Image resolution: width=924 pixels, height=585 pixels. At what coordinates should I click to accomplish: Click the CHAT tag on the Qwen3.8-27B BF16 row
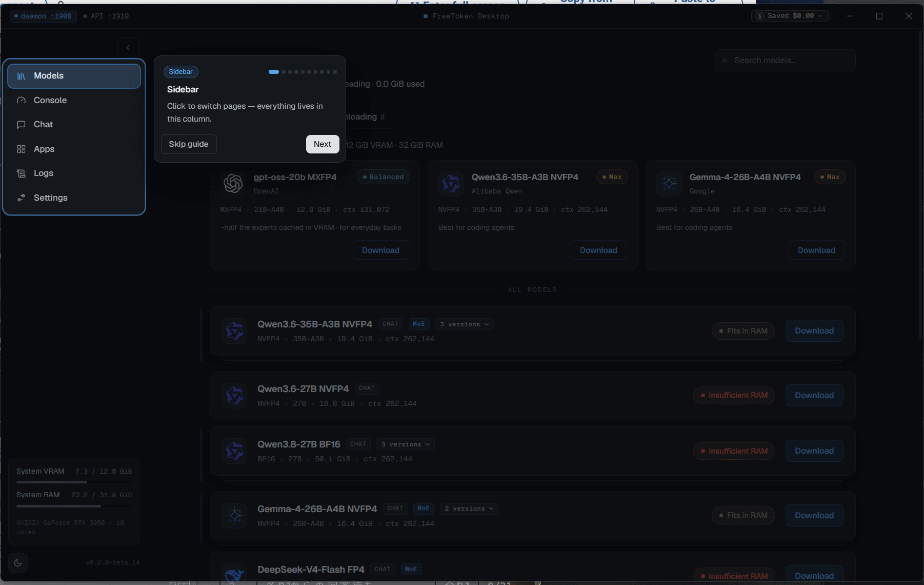click(358, 444)
